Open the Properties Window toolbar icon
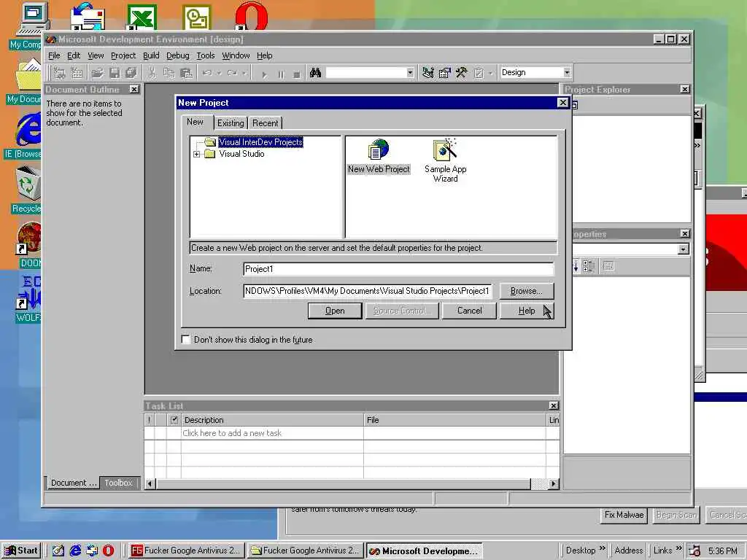The image size is (747, 560). [x=444, y=73]
